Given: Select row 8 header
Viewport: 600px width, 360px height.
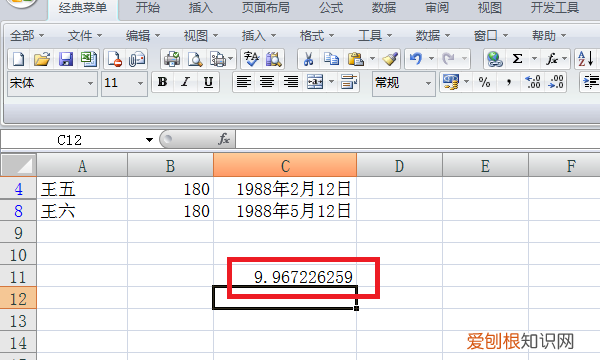Looking at the screenshot, I should click(18, 210).
